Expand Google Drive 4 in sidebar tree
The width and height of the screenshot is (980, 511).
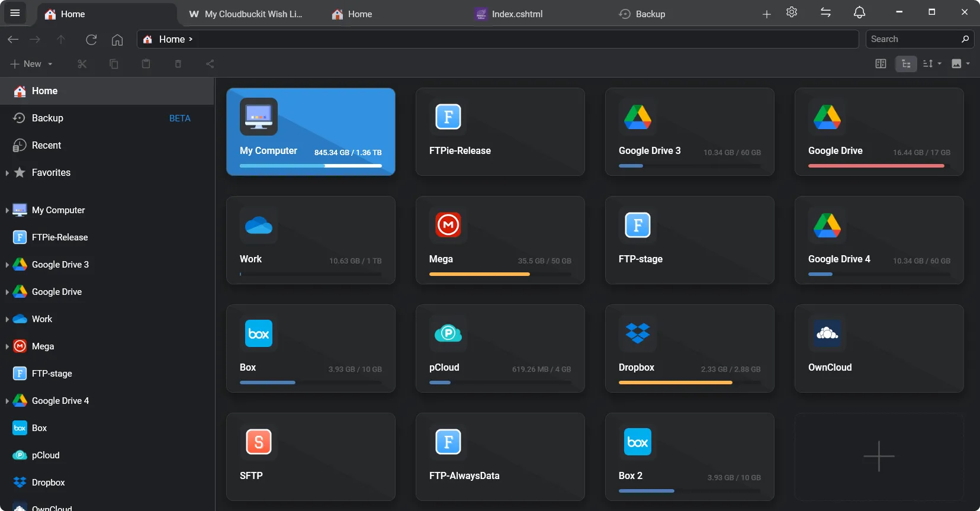point(7,401)
